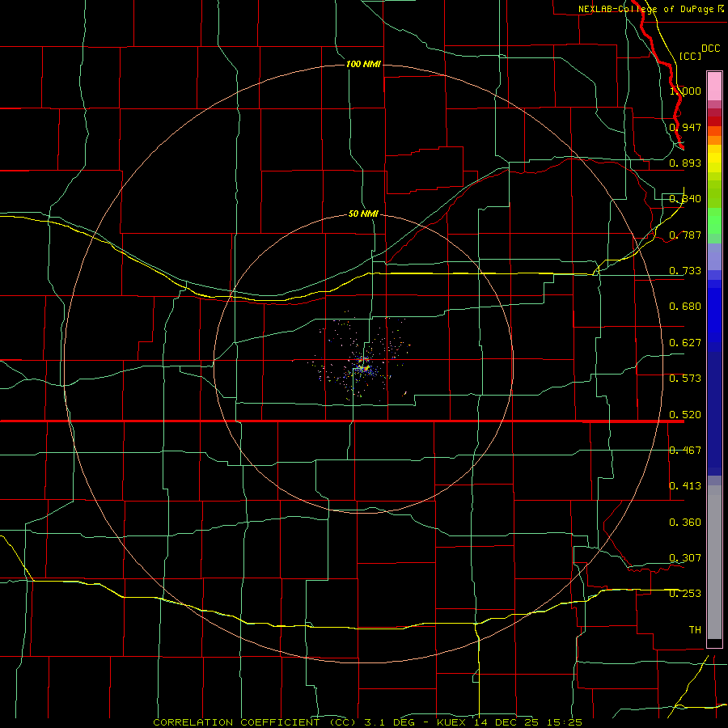Pick the bright green segment of color bar
The width and height of the screenshot is (728, 728).
(714, 221)
